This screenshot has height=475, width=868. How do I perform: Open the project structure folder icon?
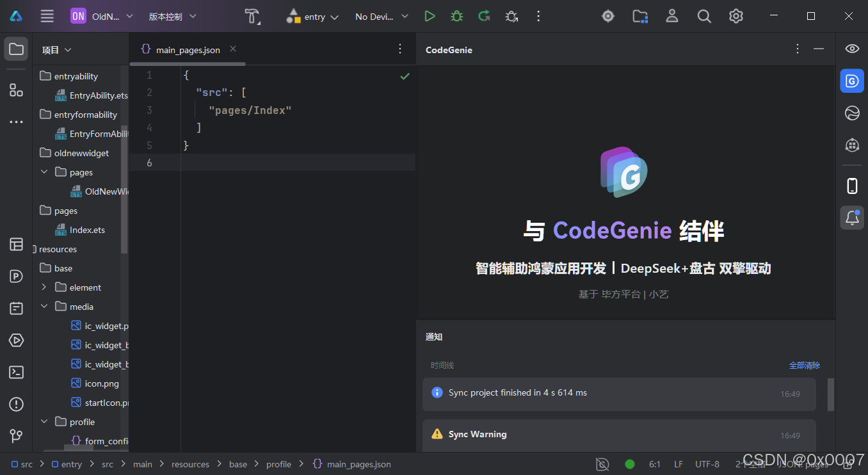tap(640, 17)
